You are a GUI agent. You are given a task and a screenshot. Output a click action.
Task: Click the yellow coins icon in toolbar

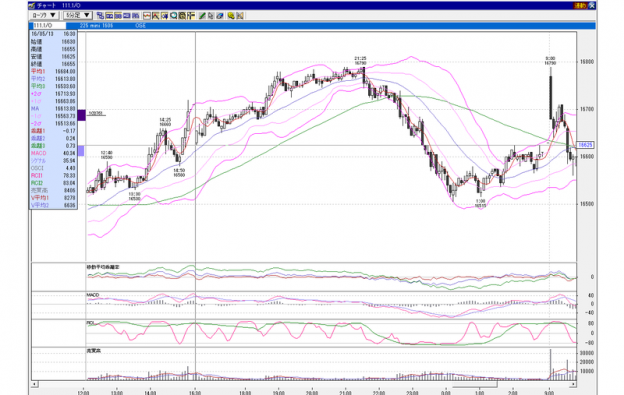(231, 16)
